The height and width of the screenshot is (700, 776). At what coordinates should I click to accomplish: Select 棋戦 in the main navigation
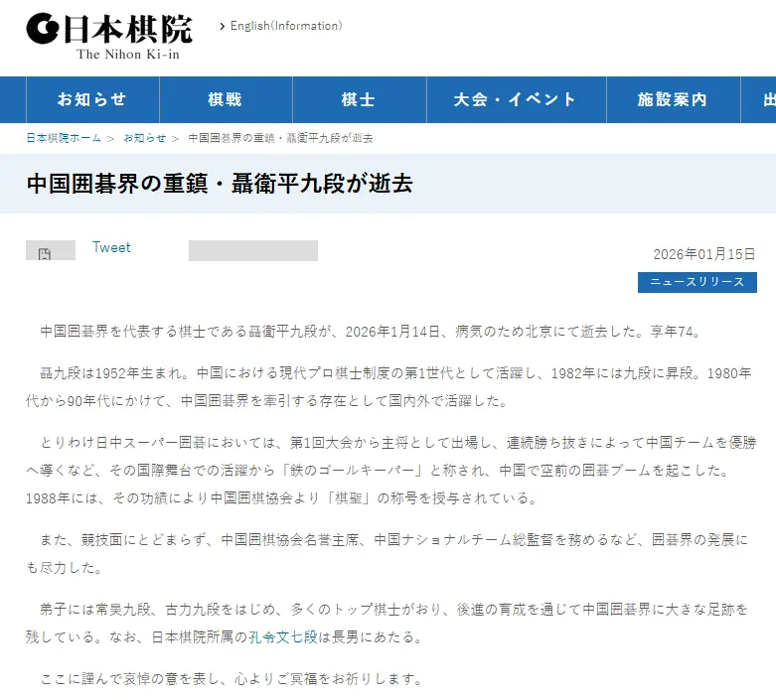pos(226,99)
